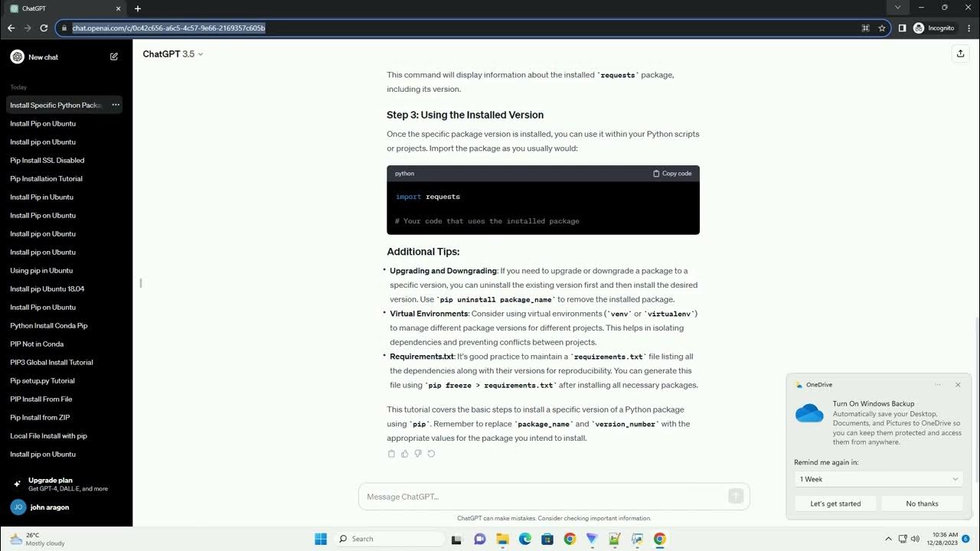Screen dimensions: 980x551
Task: Open the clock showing 10:36 AM
Action: 943,539
